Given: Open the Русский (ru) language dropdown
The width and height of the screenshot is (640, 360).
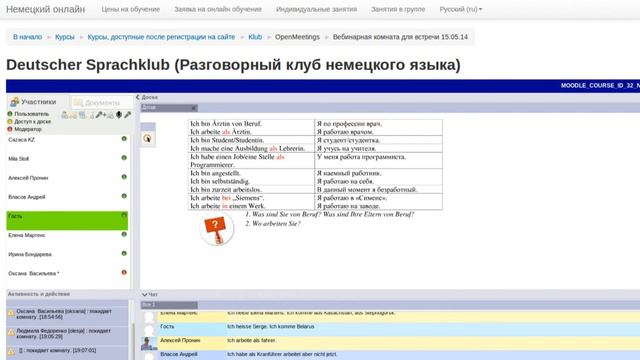Looking at the screenshot, I should click(x=460, y=9).
